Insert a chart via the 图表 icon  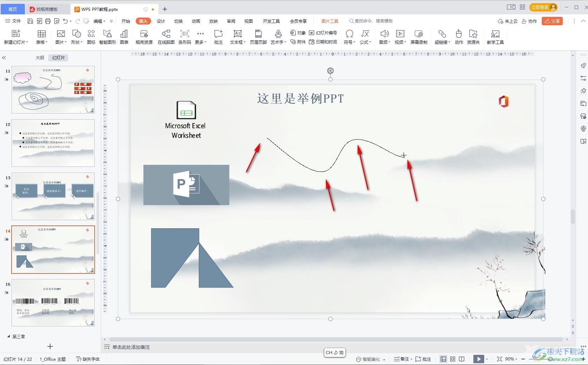(x=124, y=34)
